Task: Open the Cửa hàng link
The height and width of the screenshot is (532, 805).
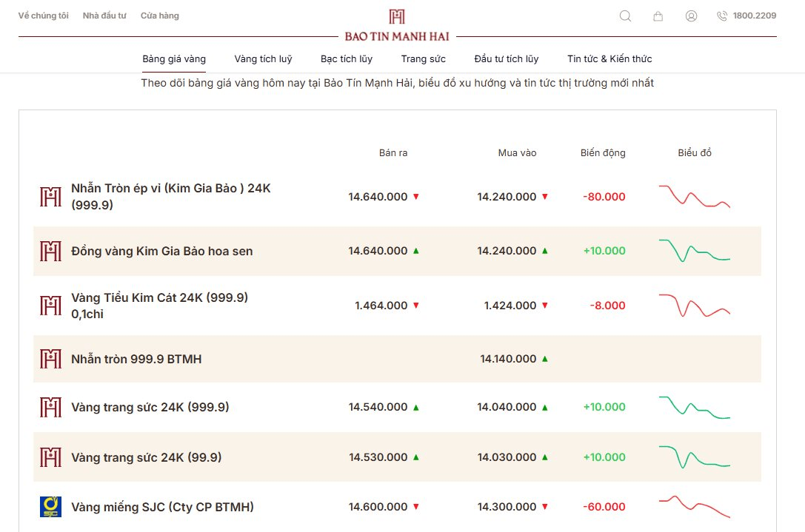Action: (x=160, y=16)
